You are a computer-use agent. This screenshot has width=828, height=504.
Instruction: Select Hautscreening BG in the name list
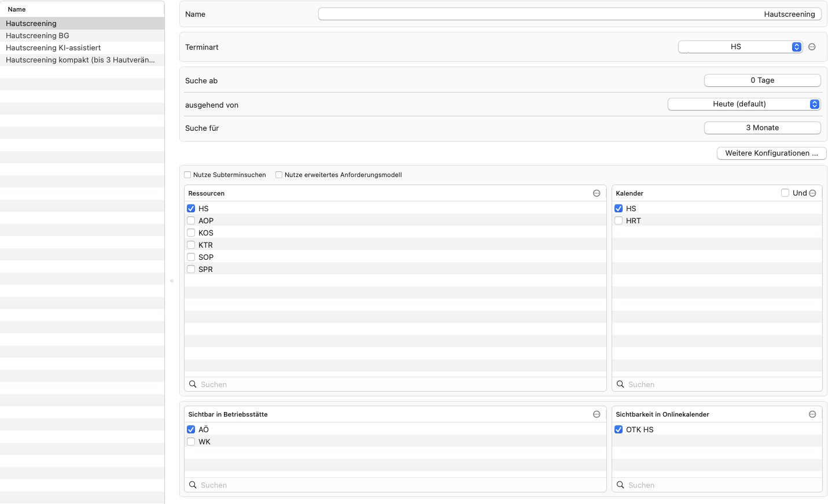(x=82, y=35)
